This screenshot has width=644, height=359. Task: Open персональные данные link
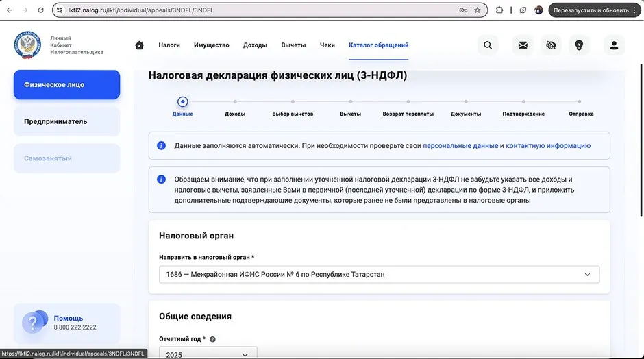(x=460, y=145)
